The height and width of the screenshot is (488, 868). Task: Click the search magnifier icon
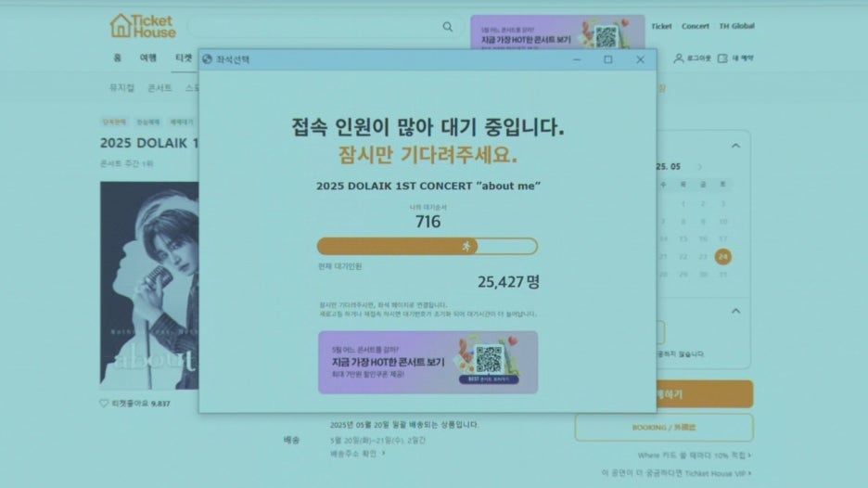pos(448,28)
